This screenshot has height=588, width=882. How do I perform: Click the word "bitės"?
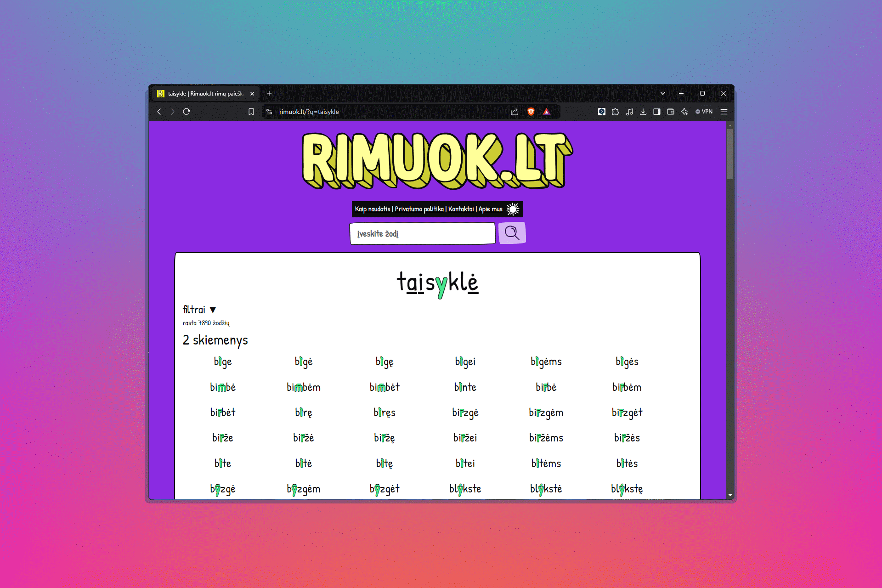627,464
